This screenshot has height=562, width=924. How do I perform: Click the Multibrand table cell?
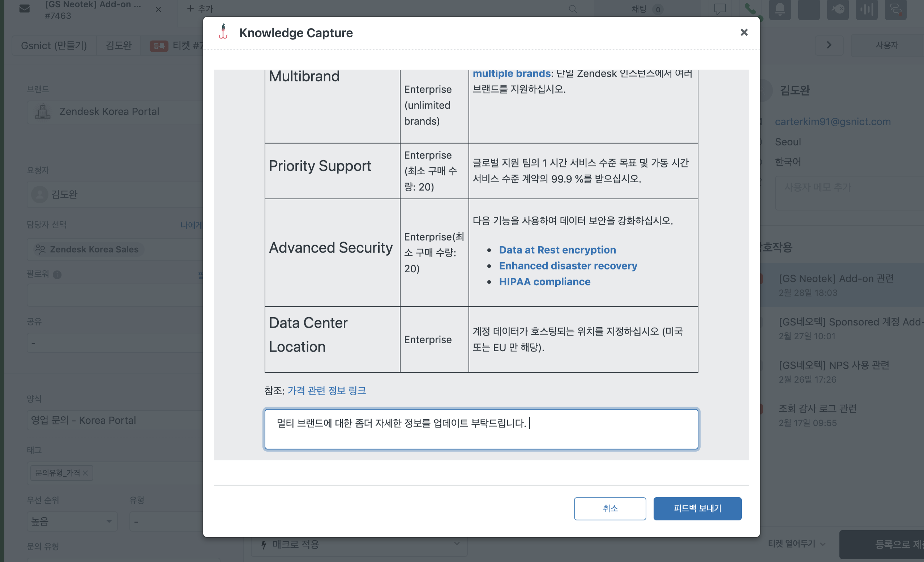pos(332,106)
